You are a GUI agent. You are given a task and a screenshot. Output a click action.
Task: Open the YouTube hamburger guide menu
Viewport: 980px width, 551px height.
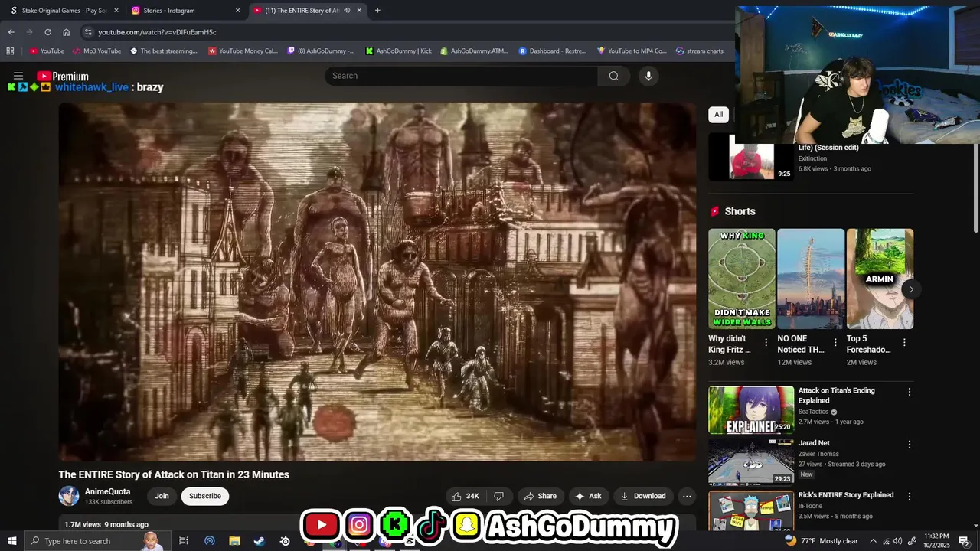pos(18,76)
